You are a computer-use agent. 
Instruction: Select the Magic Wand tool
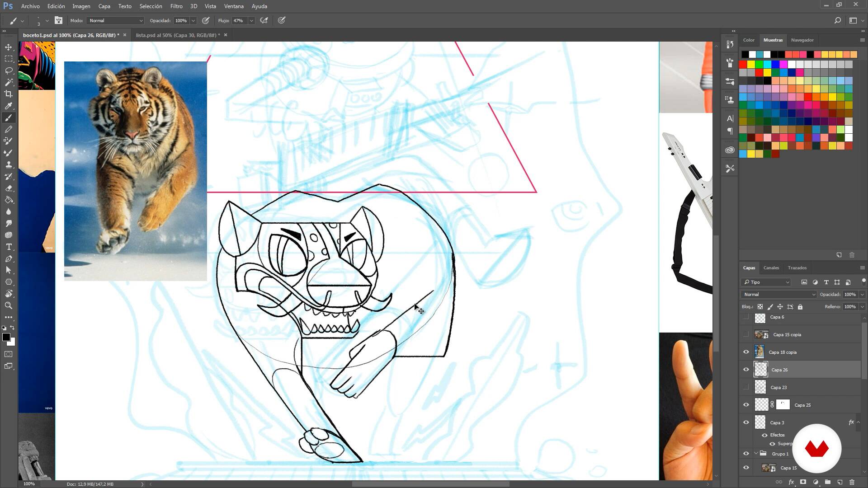coord(9,82)
